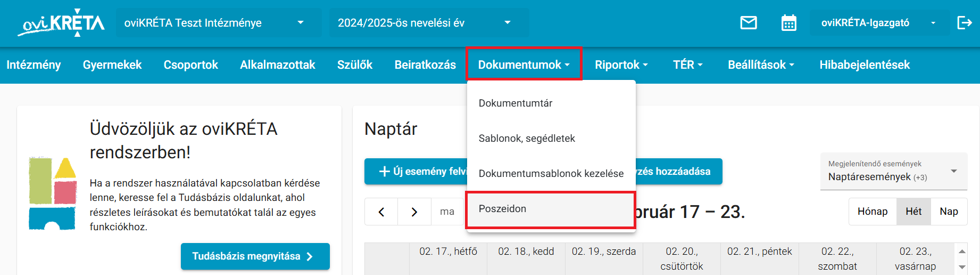Expand the oviKRÉTA-Igazgató user menu
The height and width of the screenshot is (275, 980).
879,23
